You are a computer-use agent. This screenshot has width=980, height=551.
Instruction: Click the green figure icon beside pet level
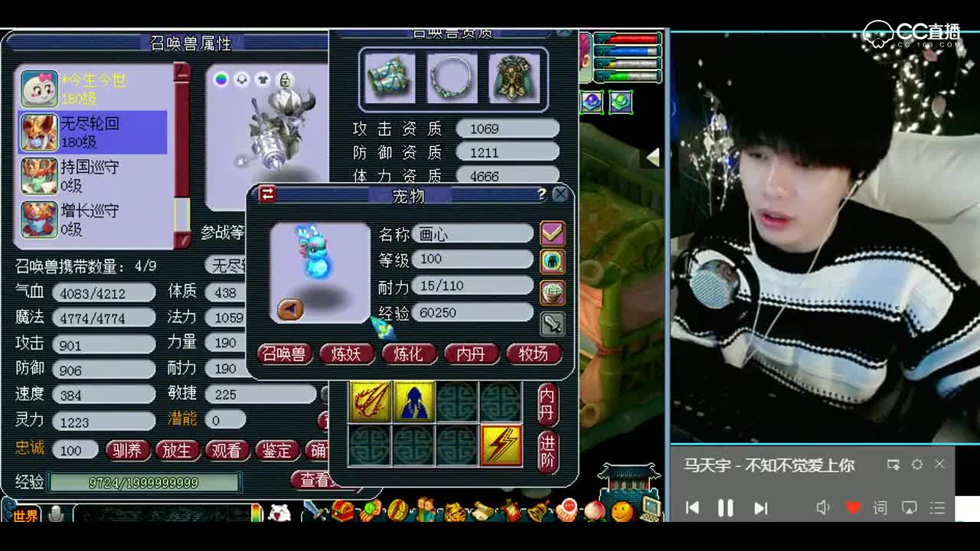(552, 261)
